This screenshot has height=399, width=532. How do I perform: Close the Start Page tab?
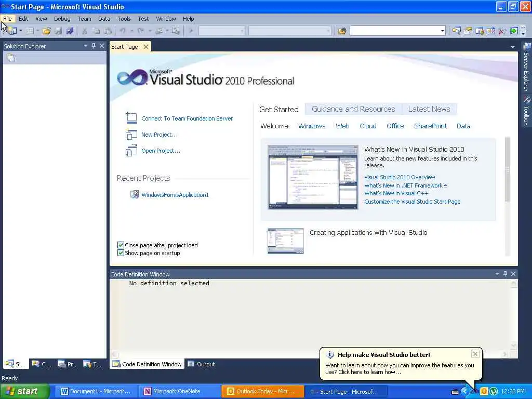[x=146, y=47]
